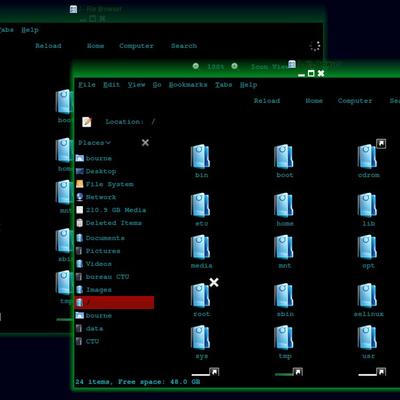400x400 pixels.
Task: Open the etc folder icon
Action: [200, 205]
